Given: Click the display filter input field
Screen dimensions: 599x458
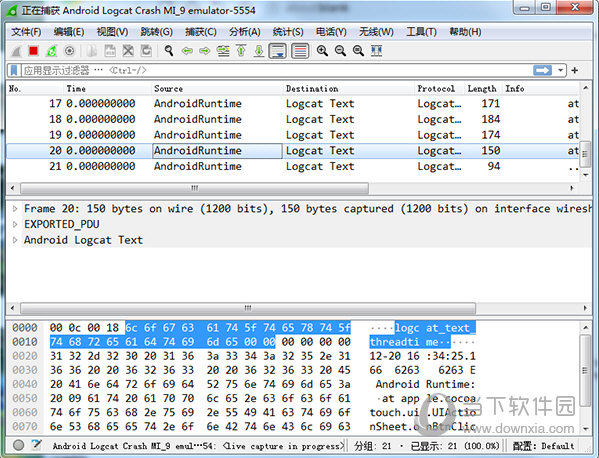Looking at the screenshot, I should [x=277, y=70].
